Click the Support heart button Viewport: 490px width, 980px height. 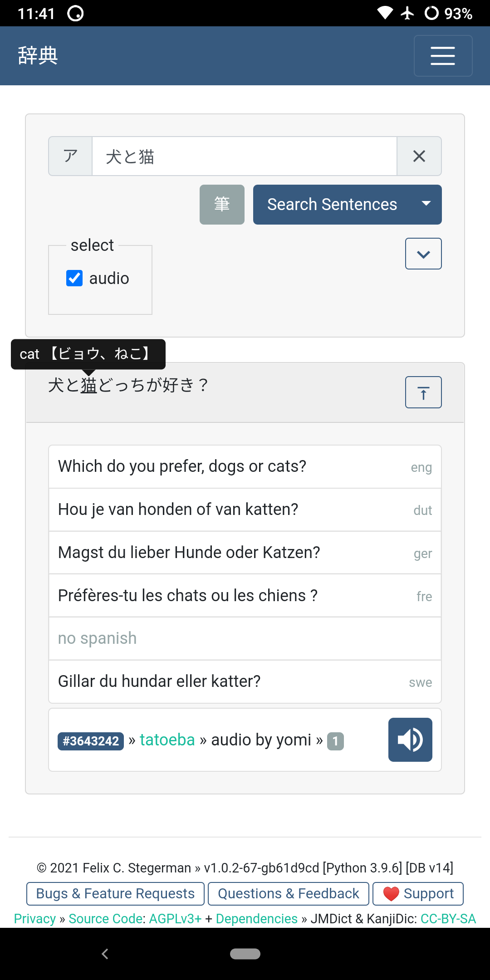[418, 893]
